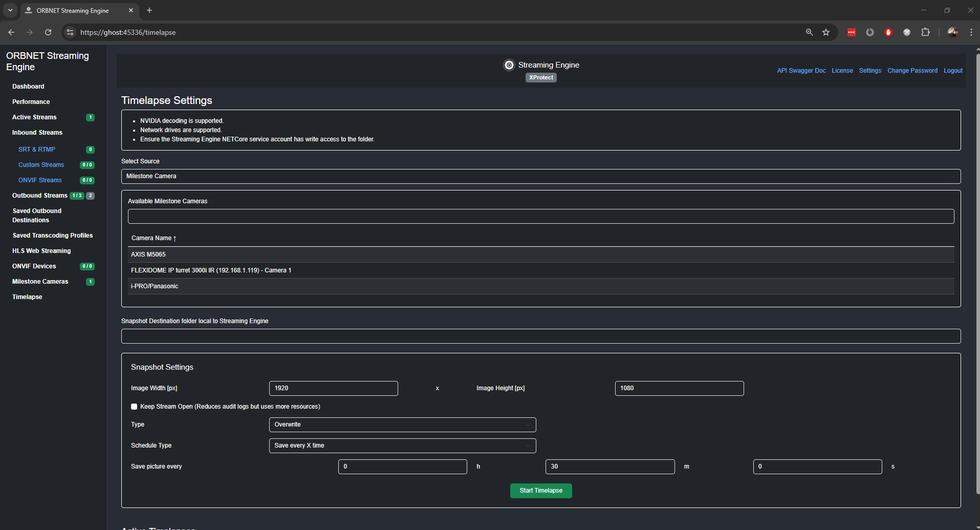Bookmark this page with the star icon

tap(826, 32)
